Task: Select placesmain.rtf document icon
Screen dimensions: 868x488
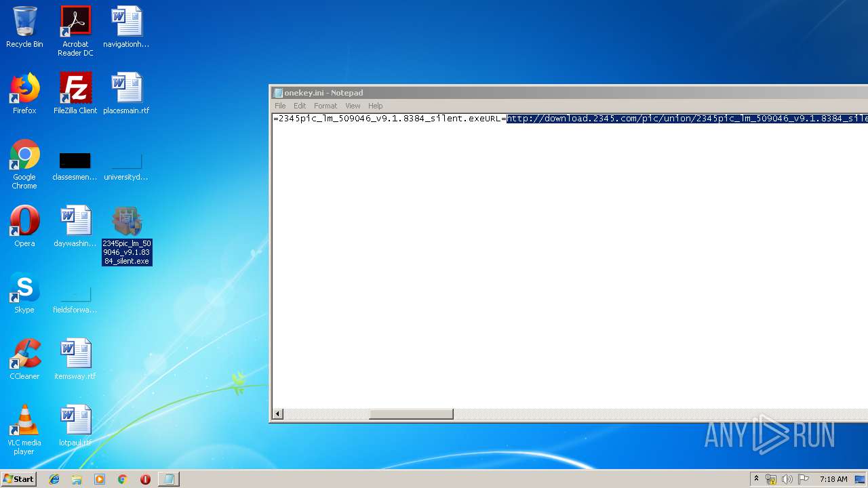Action: click(126, 94)
